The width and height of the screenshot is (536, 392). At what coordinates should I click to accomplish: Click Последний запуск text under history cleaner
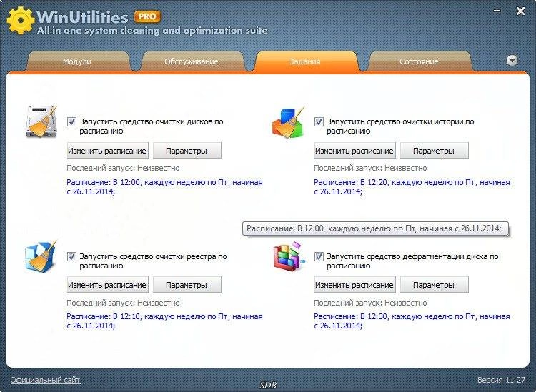(370, 168)
